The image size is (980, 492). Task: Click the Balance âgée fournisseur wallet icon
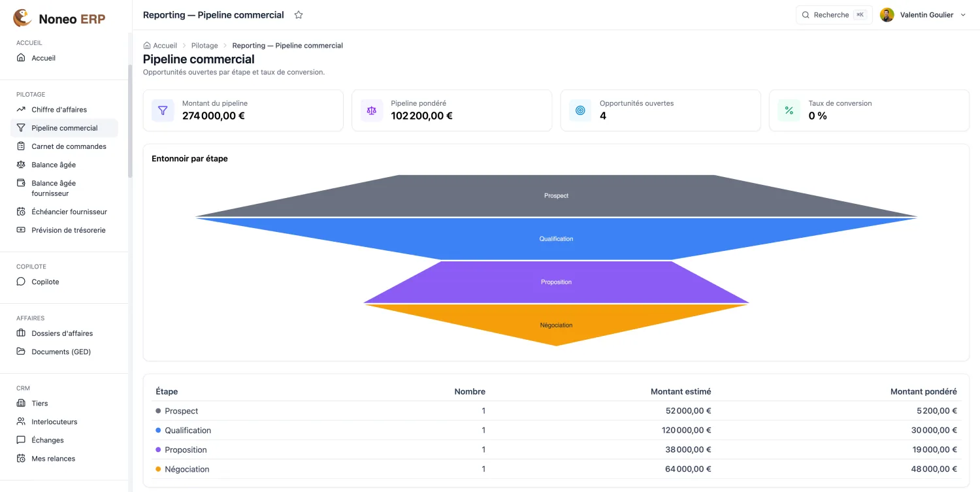(21, 183)
